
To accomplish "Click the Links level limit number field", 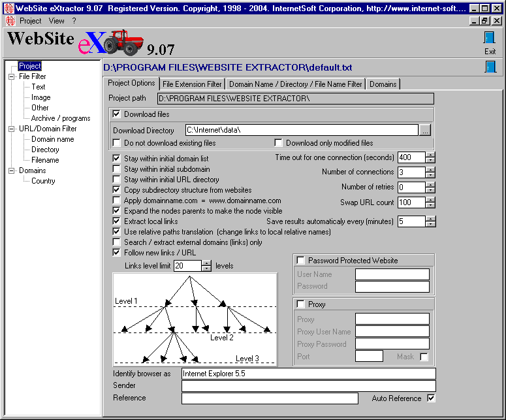I will (x=188, y=266).
